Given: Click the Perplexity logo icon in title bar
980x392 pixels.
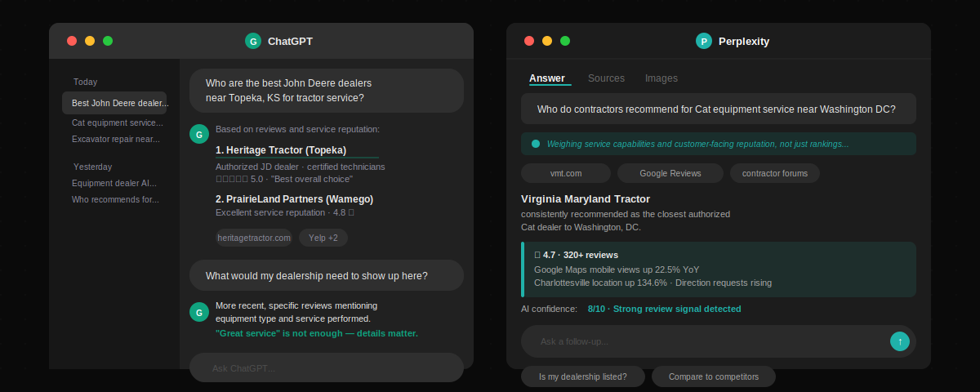Looking at the screenshot, I should pos(704,41).
